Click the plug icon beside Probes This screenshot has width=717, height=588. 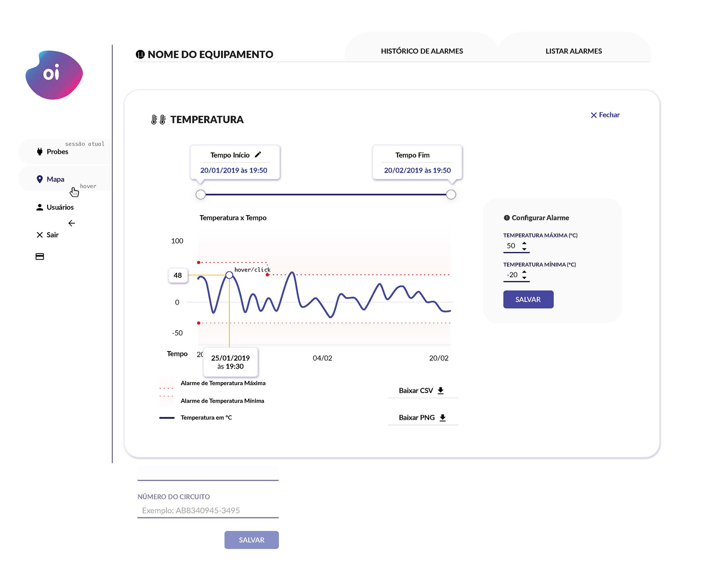click(40, 152)
